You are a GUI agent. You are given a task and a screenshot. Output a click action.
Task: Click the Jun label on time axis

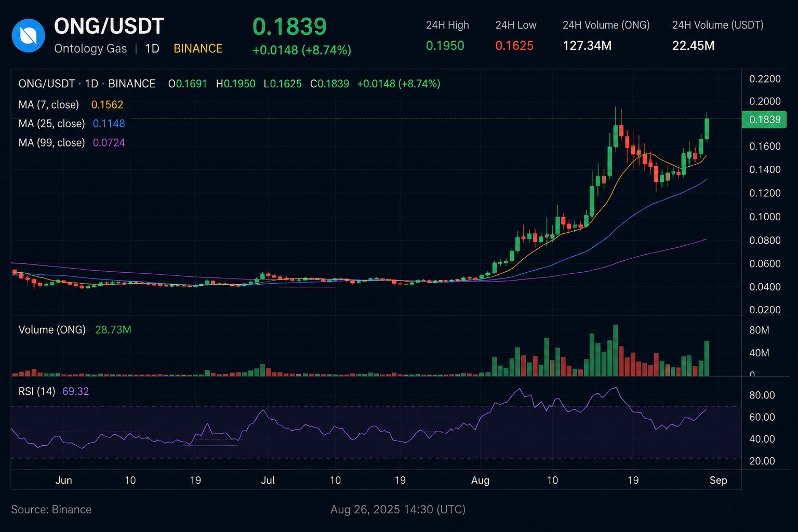click(x=63, y=481)
